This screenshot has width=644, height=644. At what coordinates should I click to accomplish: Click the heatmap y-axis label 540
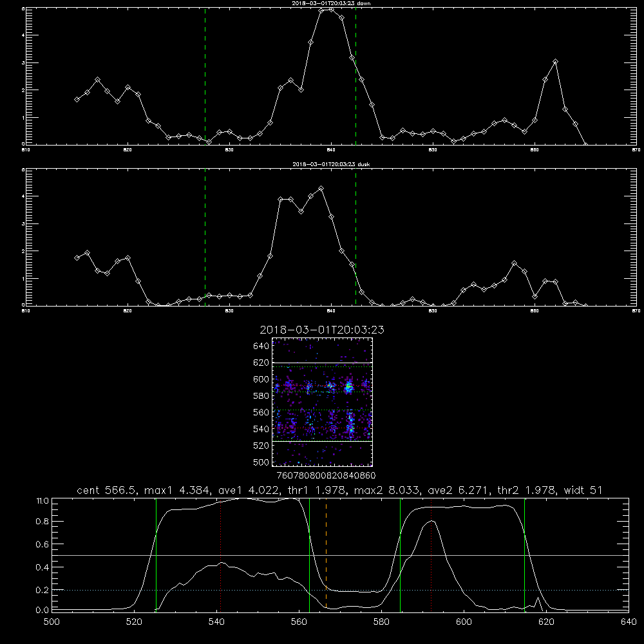click(x=261, y=429)
